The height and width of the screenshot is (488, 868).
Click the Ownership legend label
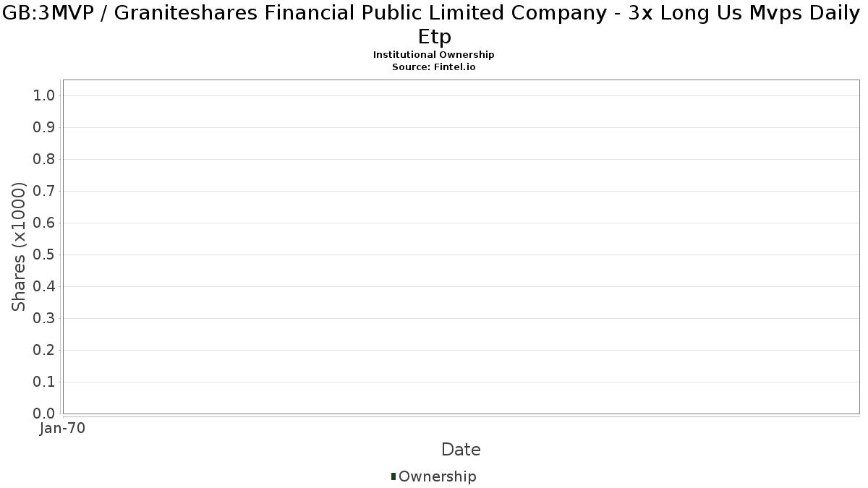click(437, 476)
